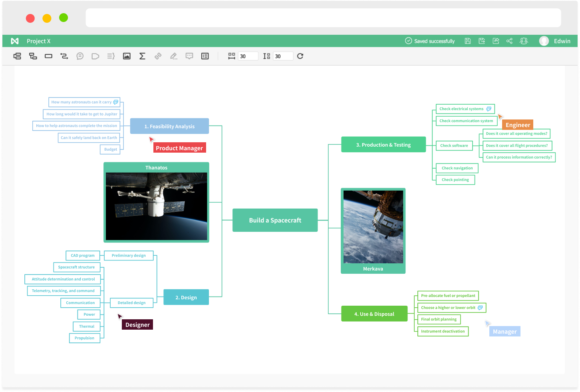Add a relationship line using arrow icon

coord(64,56)
